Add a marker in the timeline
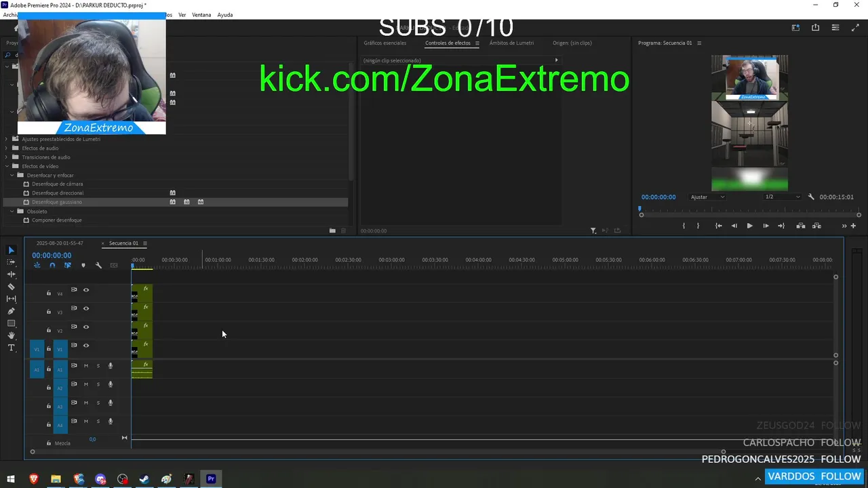The image size is (868, 488). click(x=83, y=265)
